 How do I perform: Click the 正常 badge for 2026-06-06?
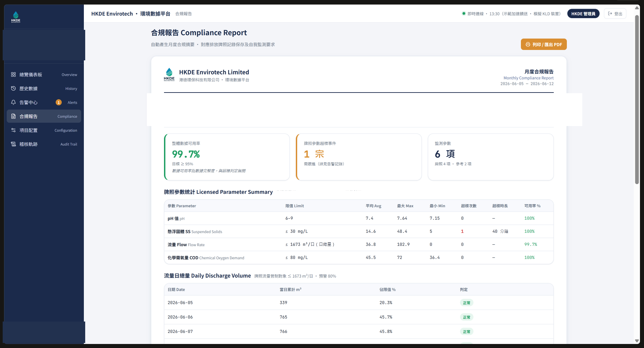click(x=467, y=317)
